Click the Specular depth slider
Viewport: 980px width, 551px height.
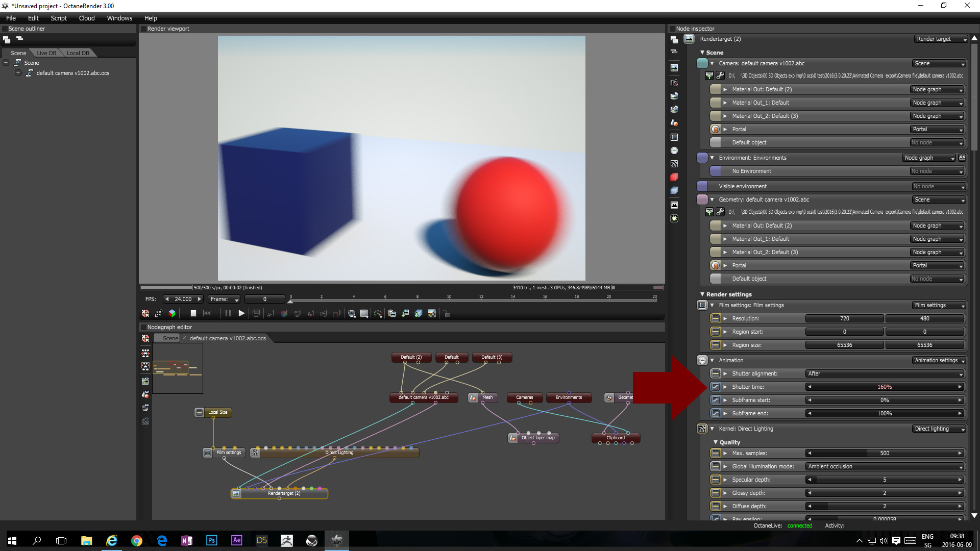[x=884, y=480]
